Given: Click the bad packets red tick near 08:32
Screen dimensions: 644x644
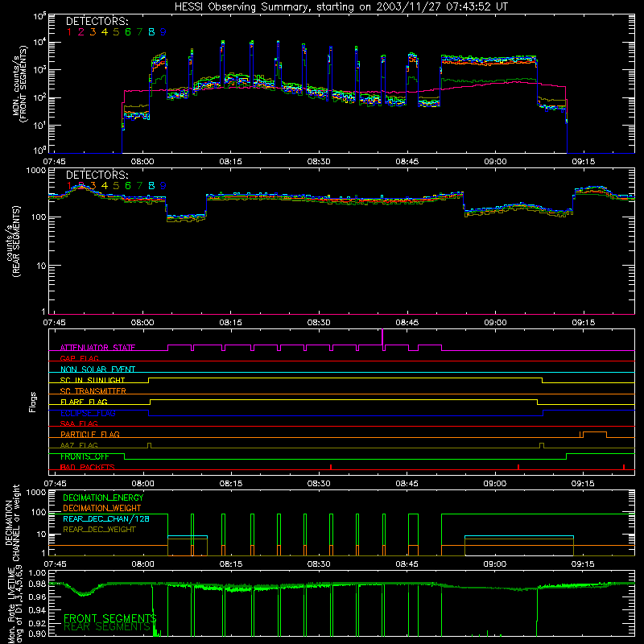Looking at the screenshot, I should [331, 467].
